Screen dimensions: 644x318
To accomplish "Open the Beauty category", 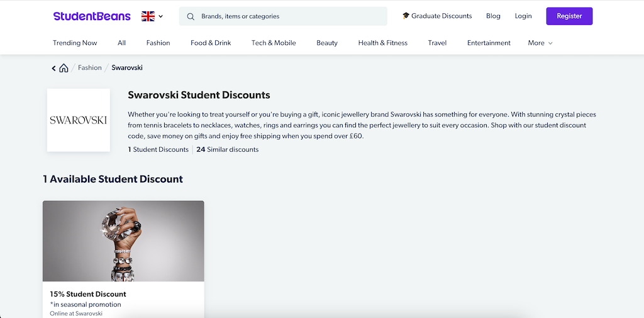I will click(327, 43).
